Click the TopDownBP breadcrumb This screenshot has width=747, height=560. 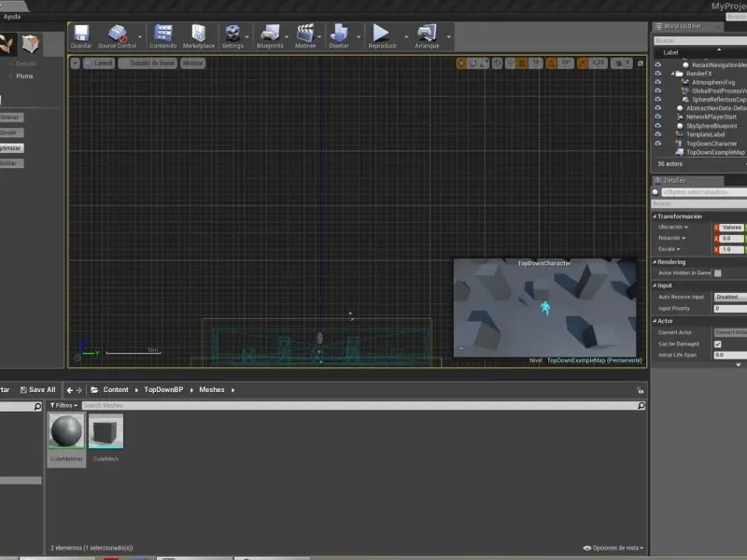tap(163, 389)
